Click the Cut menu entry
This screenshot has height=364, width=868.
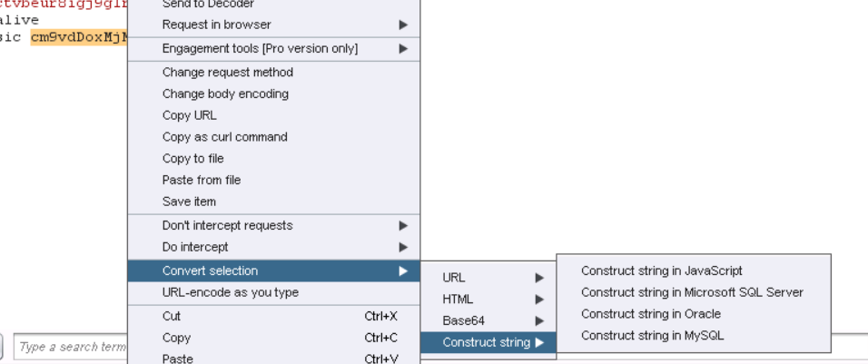tap(172, 316)
